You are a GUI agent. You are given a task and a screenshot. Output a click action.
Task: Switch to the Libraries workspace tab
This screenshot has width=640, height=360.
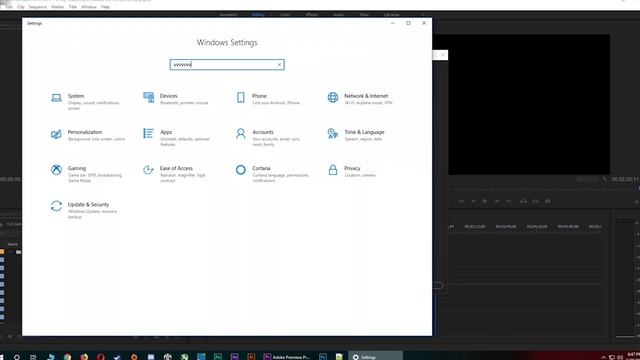point(391,15)
